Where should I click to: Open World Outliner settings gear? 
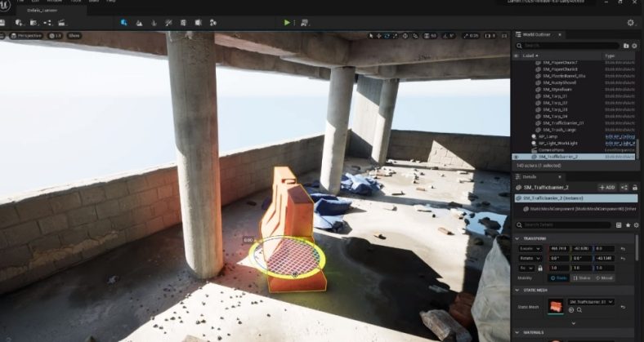634,46
